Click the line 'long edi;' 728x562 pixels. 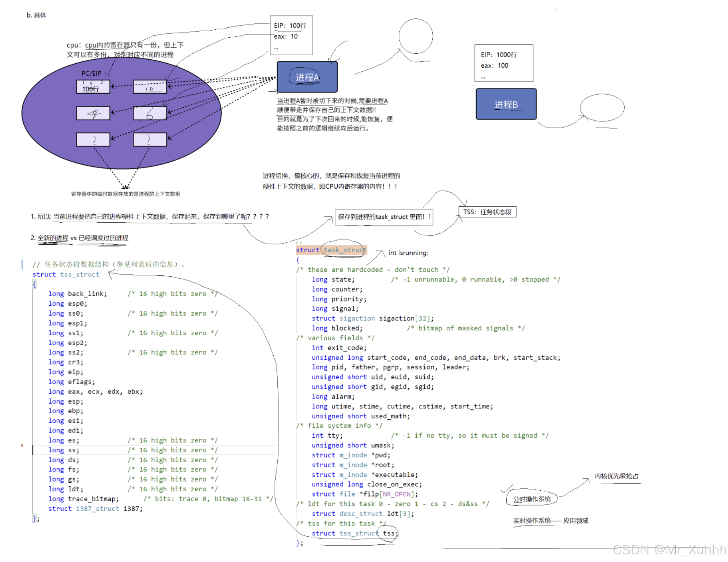click(x=66, y=430)
